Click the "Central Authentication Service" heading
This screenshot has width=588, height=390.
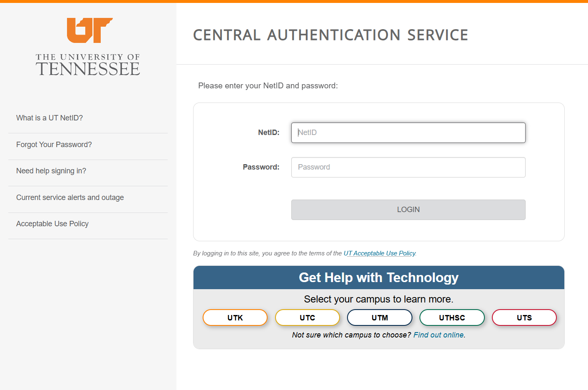click(x=330, y=35)
